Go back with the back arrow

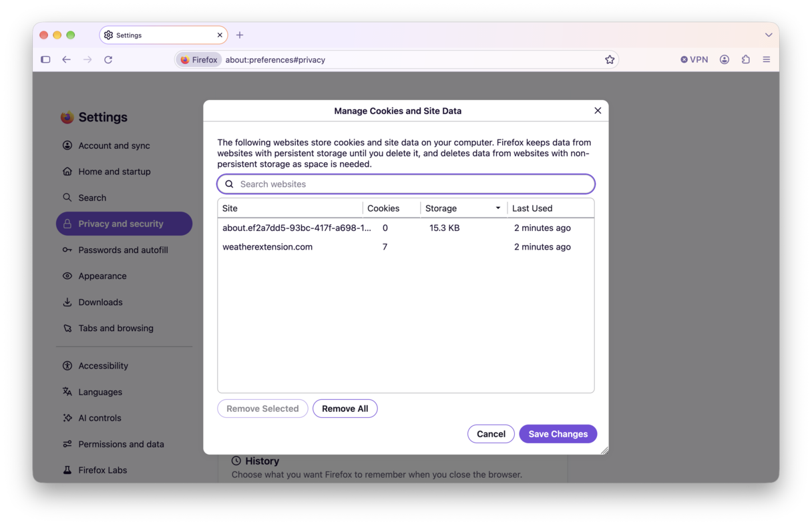tap(66, 59)
